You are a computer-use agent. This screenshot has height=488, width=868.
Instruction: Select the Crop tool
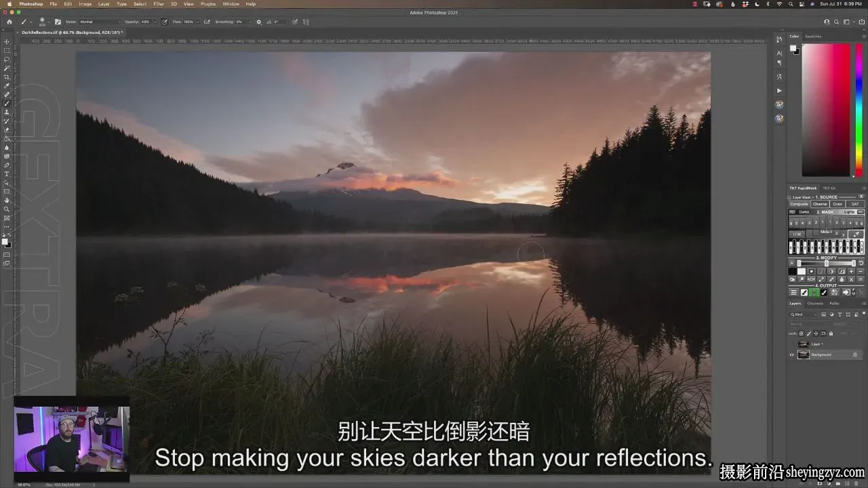7,77
